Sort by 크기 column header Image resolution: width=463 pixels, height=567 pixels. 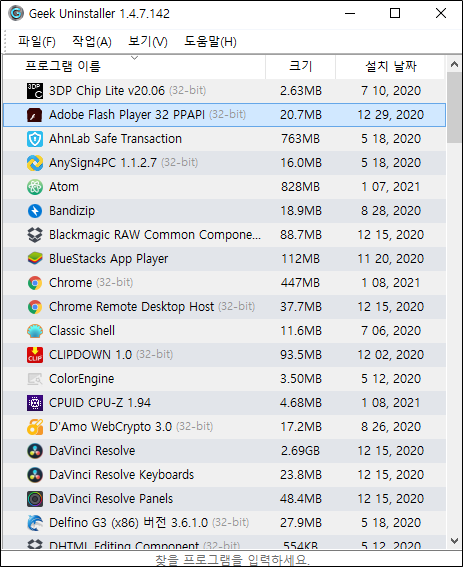(301, 67)
